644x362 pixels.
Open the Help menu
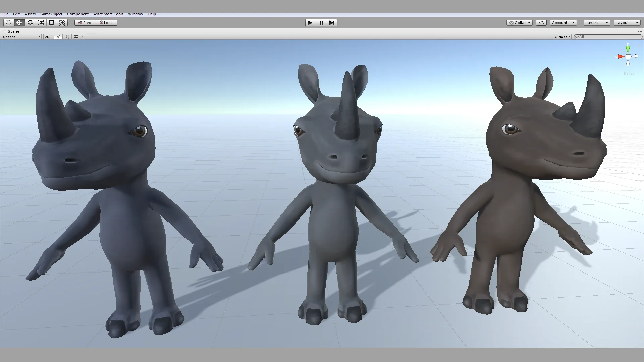[x=152, y=14]
